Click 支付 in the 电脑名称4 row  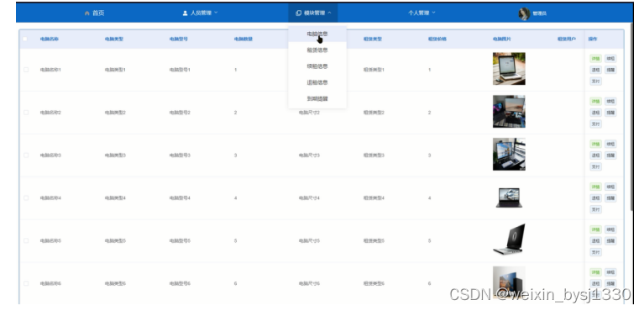(x=595, y=210)
